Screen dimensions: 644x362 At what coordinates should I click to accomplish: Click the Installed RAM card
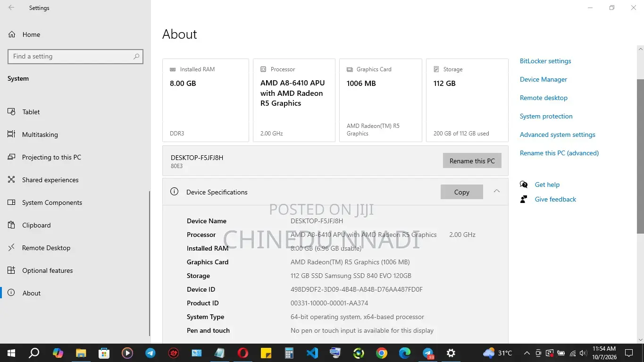point(205,100)
